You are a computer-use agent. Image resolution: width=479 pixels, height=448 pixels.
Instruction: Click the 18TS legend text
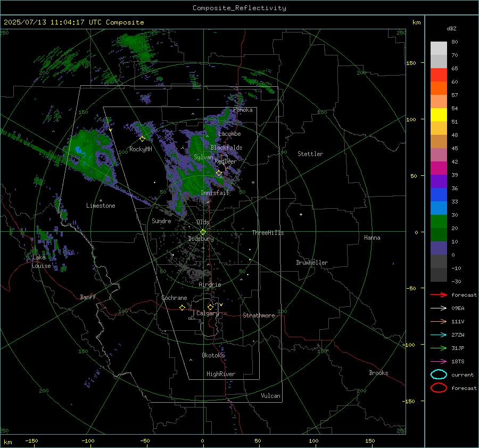coord(458,362)
